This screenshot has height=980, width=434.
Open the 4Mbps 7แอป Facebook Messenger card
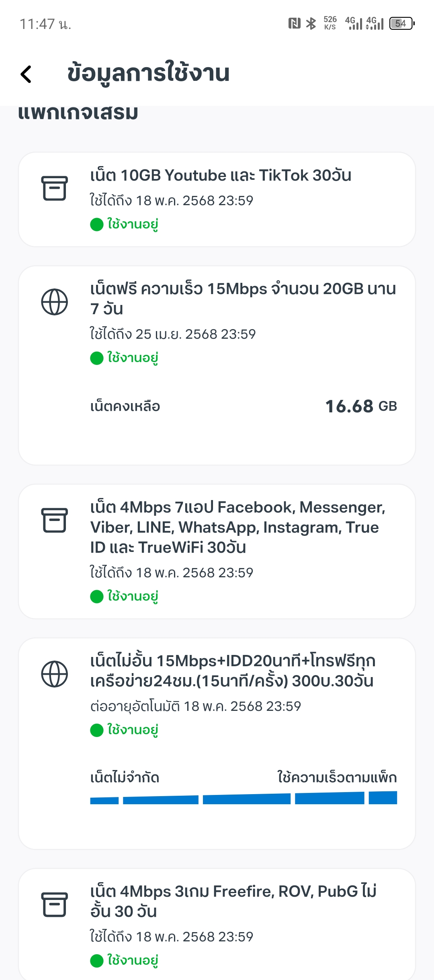(217, 552)
